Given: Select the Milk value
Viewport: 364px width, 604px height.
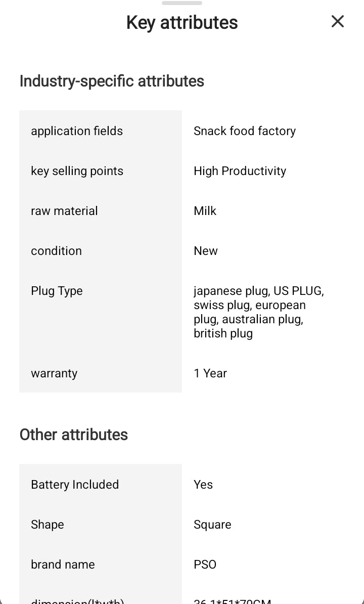Looking at the screenshot, I should (205, 211).
